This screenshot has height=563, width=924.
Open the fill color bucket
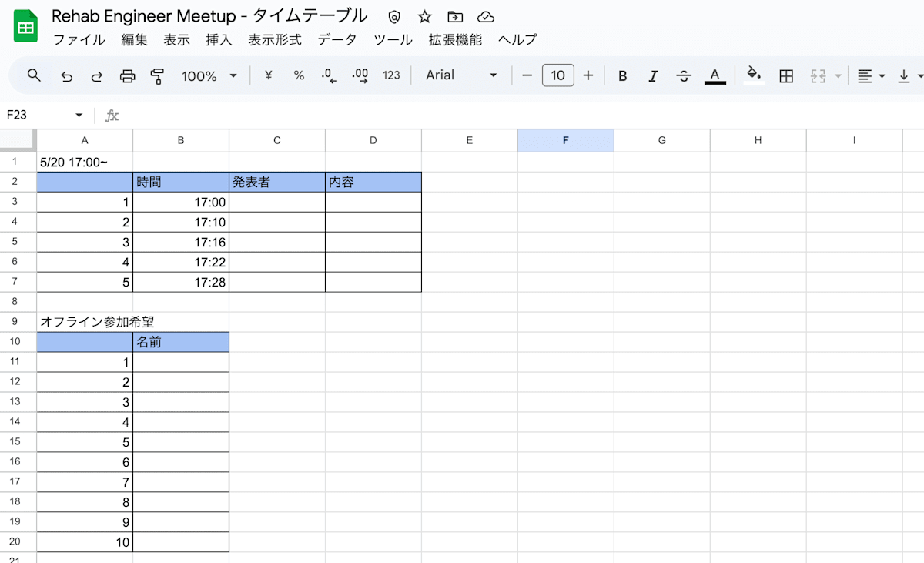[x=755, y=75]
